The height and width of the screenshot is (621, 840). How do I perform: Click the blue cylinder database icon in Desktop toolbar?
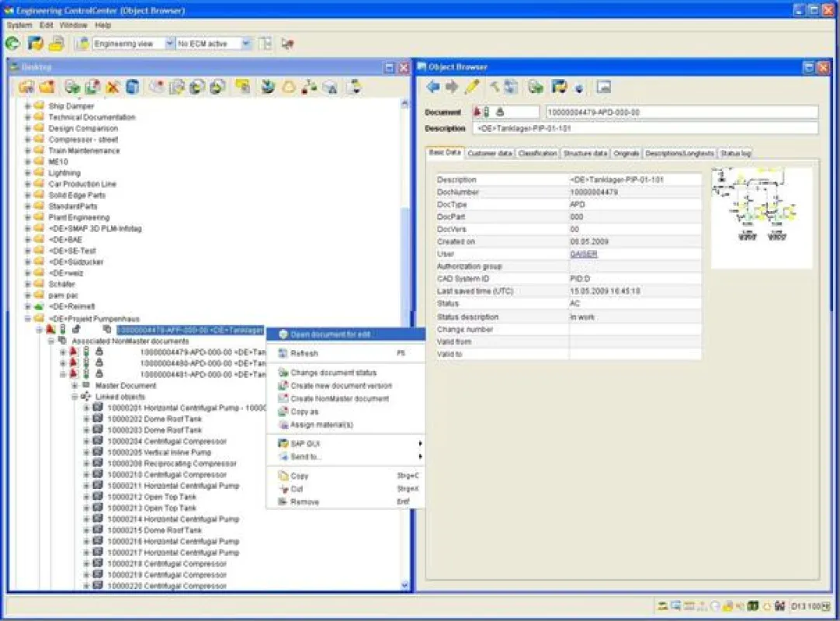coord(132,88)
